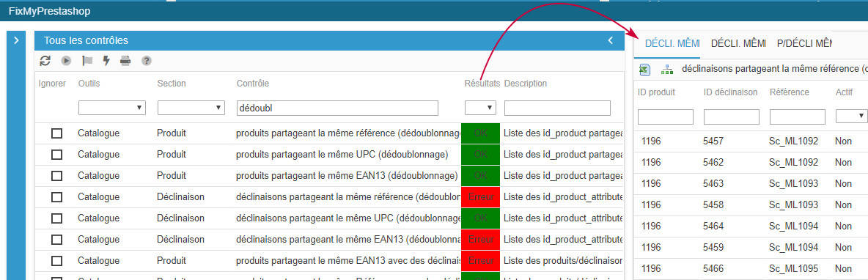
Task: Open the Résultats filter dropdown
Action: click(x=480, y=108)
